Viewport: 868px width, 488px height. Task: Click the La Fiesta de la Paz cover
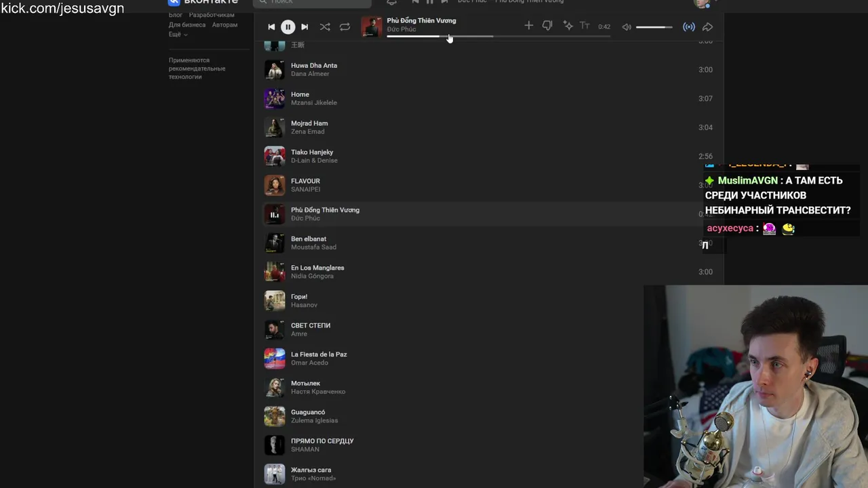coord(275,359)
